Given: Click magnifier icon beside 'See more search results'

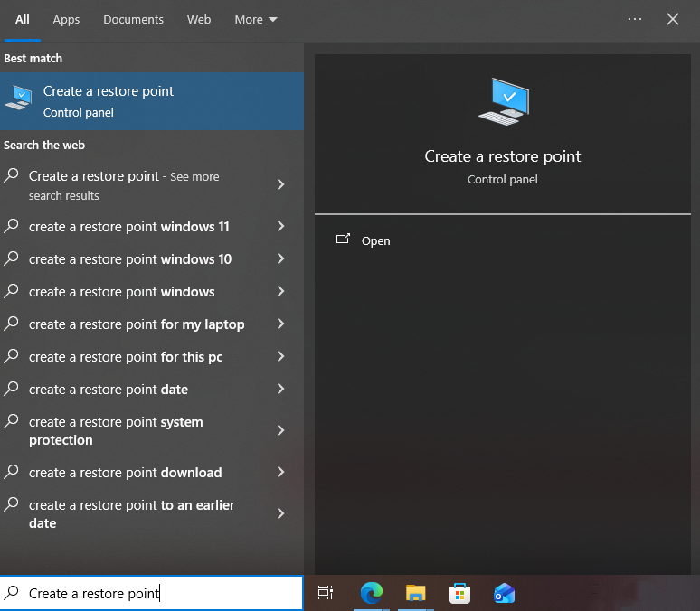Looking at the screenshot, I should click(x=11, y=175).
